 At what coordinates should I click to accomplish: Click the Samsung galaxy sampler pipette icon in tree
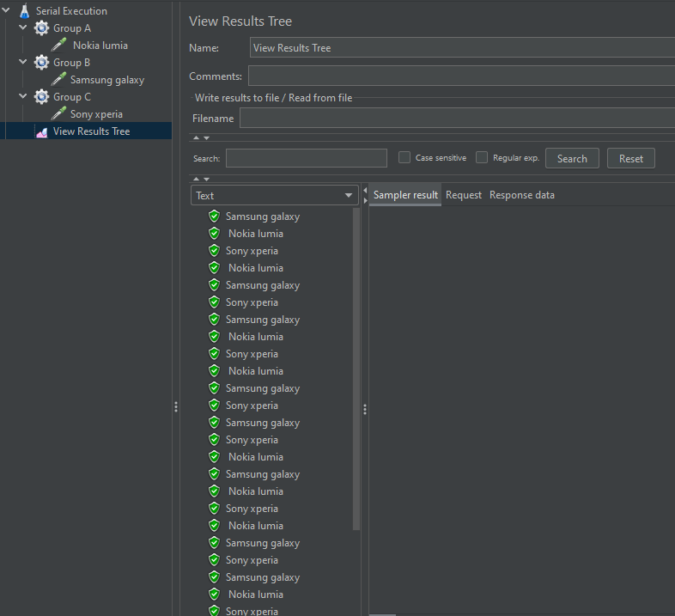(x=58, y=79)
